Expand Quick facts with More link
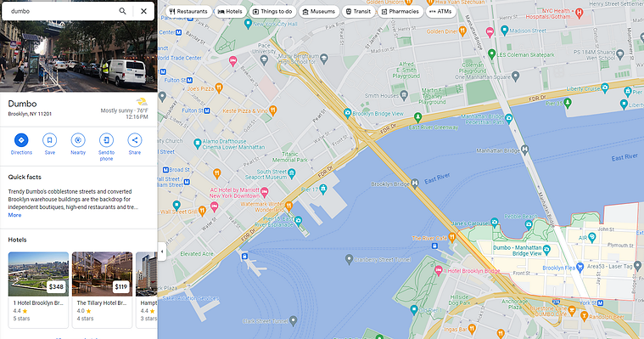The height and width of the screenshot is (339, 644). (14, 215)
